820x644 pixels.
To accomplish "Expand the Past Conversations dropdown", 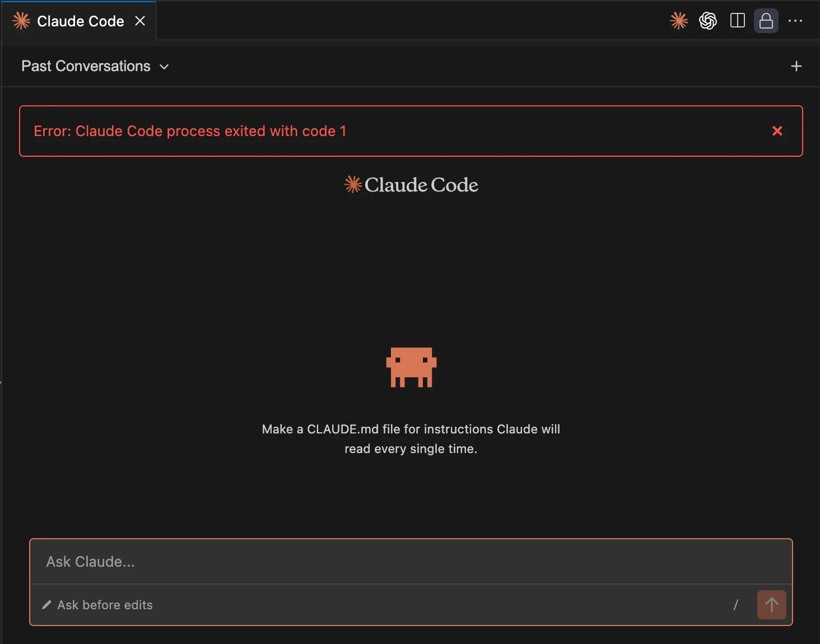I will (x=95, y=66).
